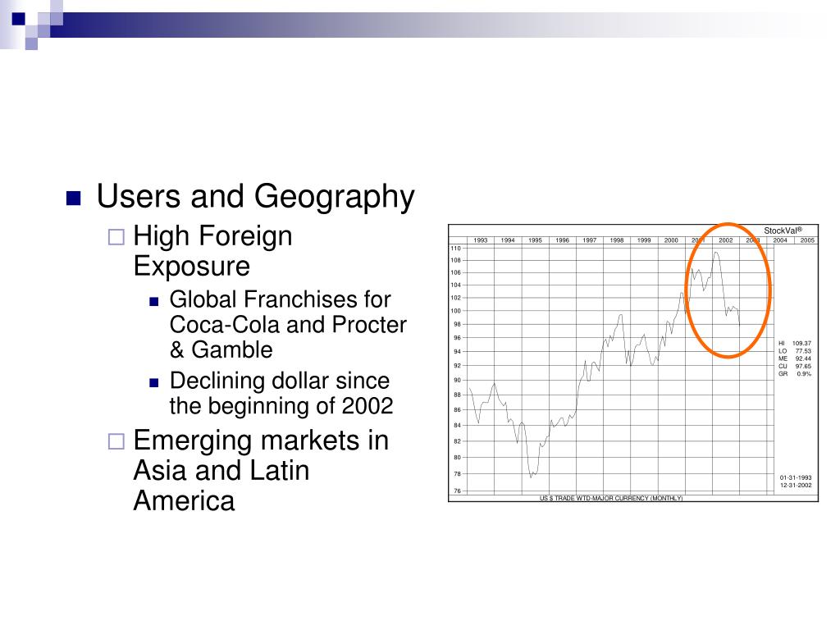Click the 1997 year column header

(x=590, y=240)
